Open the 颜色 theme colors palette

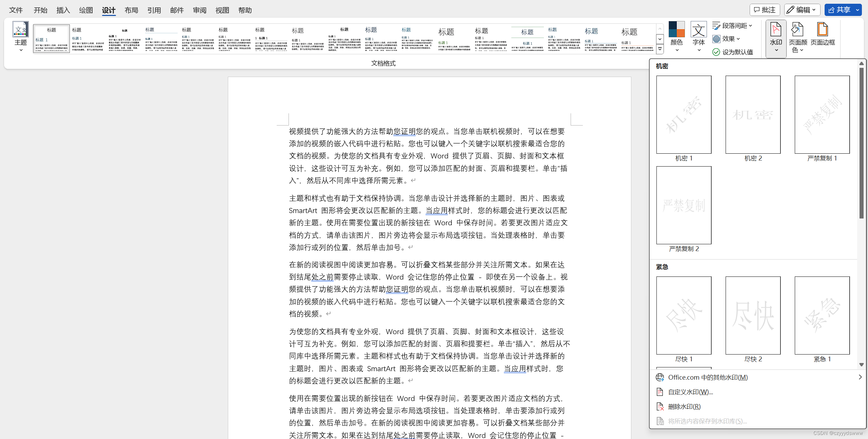click(x=676, y=37)
